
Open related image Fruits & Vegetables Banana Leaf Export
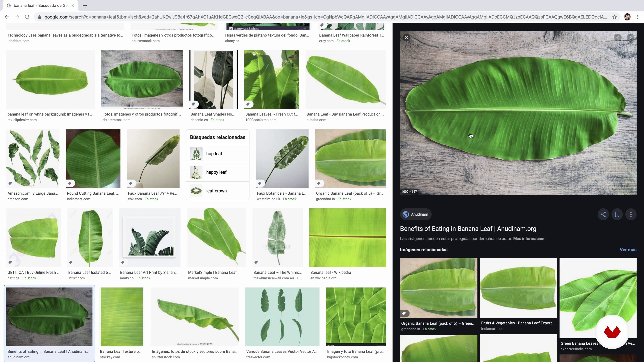518,288
